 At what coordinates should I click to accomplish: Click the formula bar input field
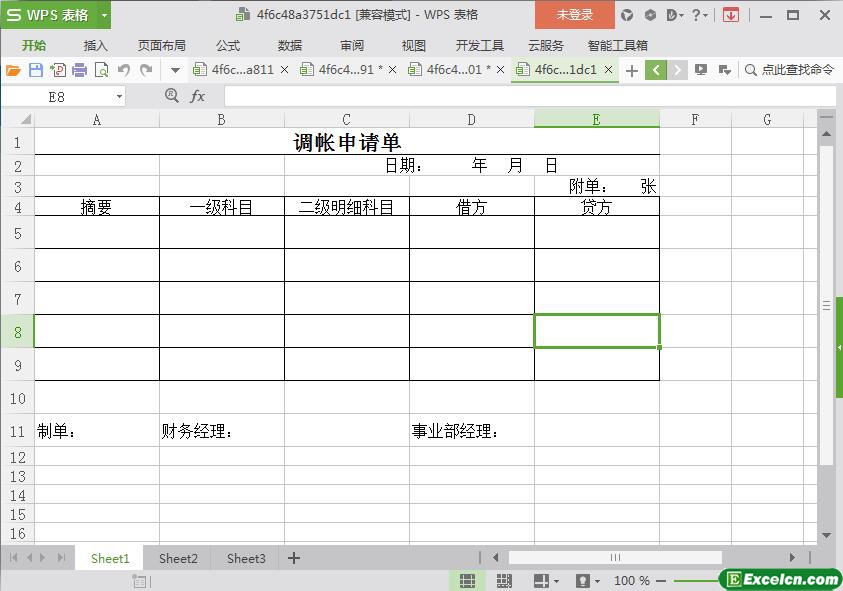pos(530,96)
